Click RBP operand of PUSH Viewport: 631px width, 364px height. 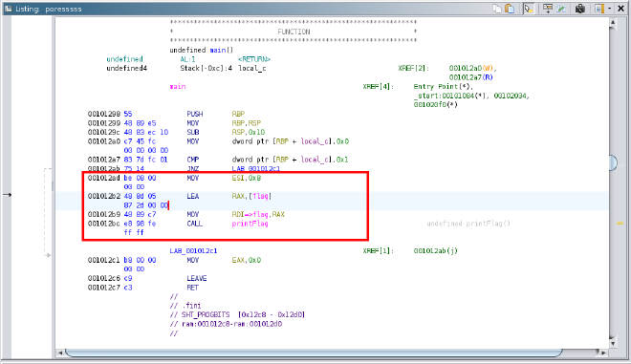pos(238,114)
